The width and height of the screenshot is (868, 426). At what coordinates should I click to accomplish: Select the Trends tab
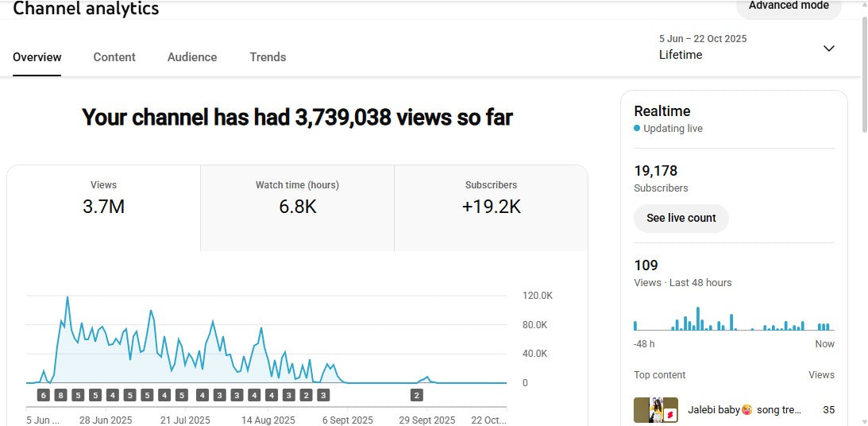click(x=268, y=57)
